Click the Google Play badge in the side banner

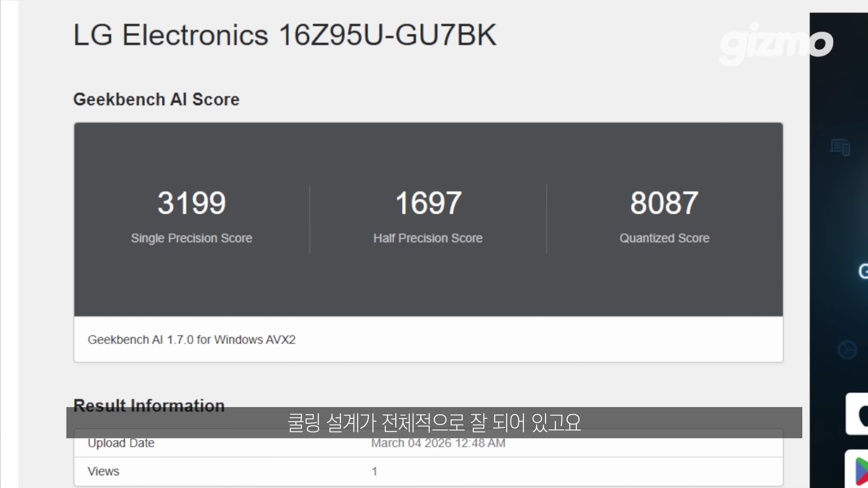pos(857,469)
